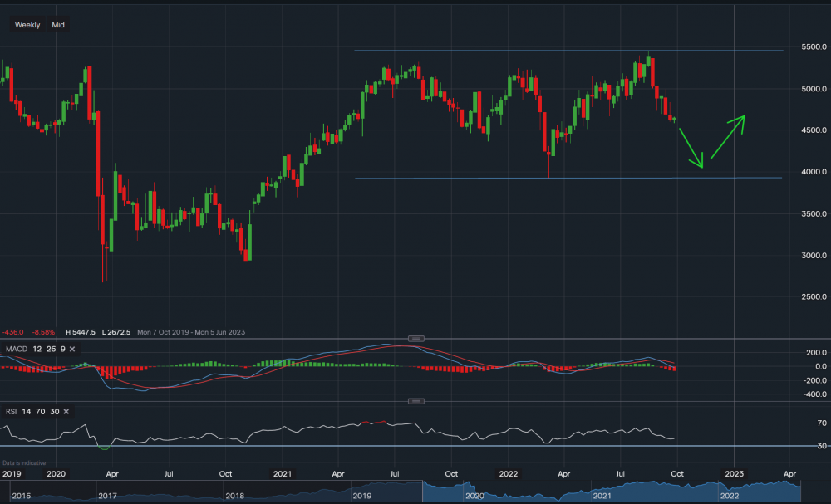Remove the MACD indicator via its X icon
Image resolution: width=831 pixels, height=504 pixels.
[x=72, y=350]
